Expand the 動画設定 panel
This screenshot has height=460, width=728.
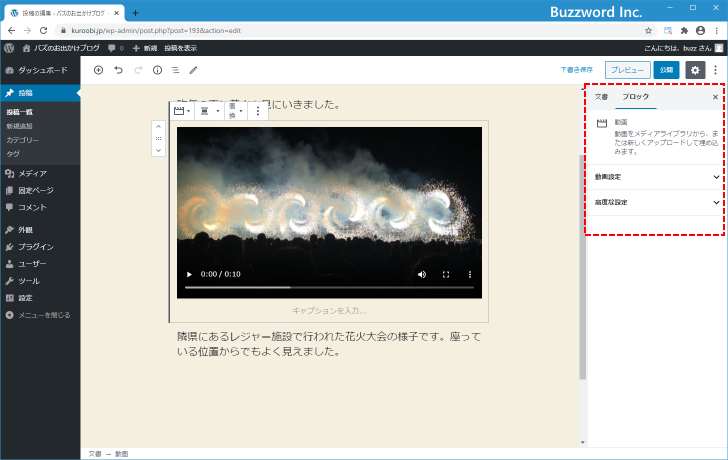coord(655,176)
